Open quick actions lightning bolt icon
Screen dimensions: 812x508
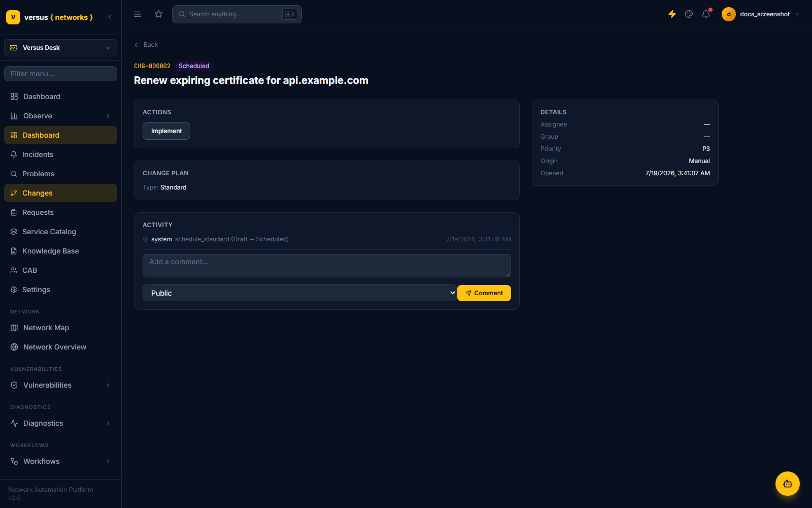(672, 14)
